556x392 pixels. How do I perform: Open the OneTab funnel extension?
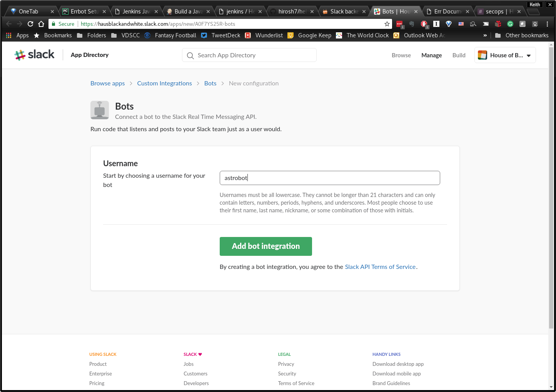point(449,24)
